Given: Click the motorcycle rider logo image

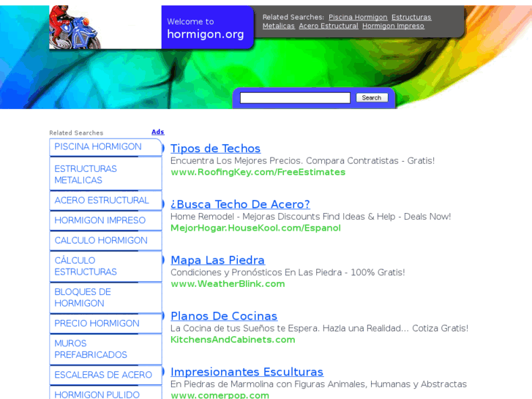Looking at the screenshot, I should (75, 27).
